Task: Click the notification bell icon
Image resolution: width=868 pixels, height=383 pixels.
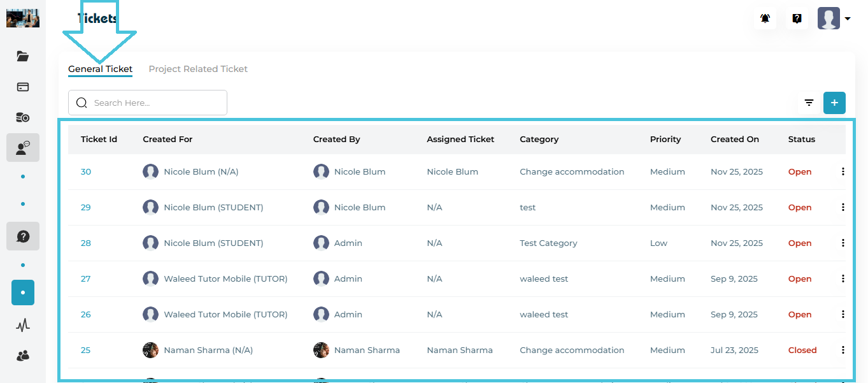Action: click(765, 18)
